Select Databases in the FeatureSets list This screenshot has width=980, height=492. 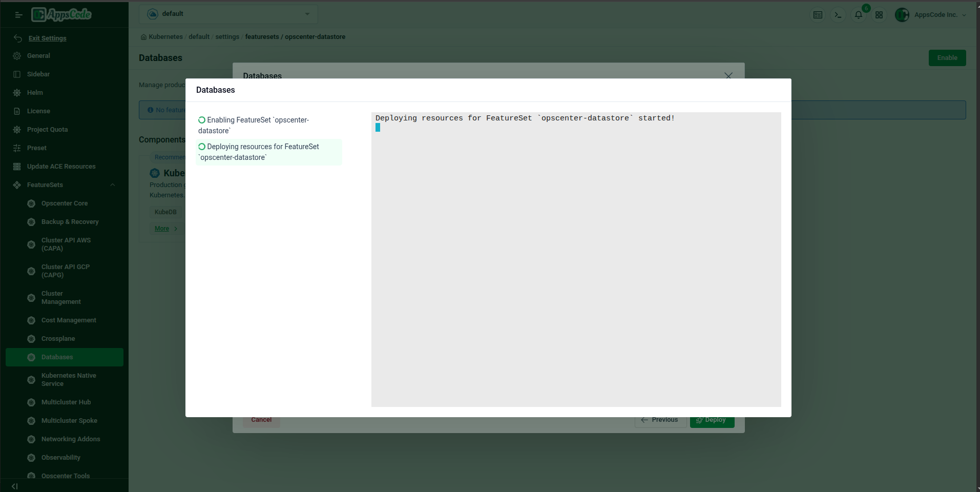tap(56, 357)
